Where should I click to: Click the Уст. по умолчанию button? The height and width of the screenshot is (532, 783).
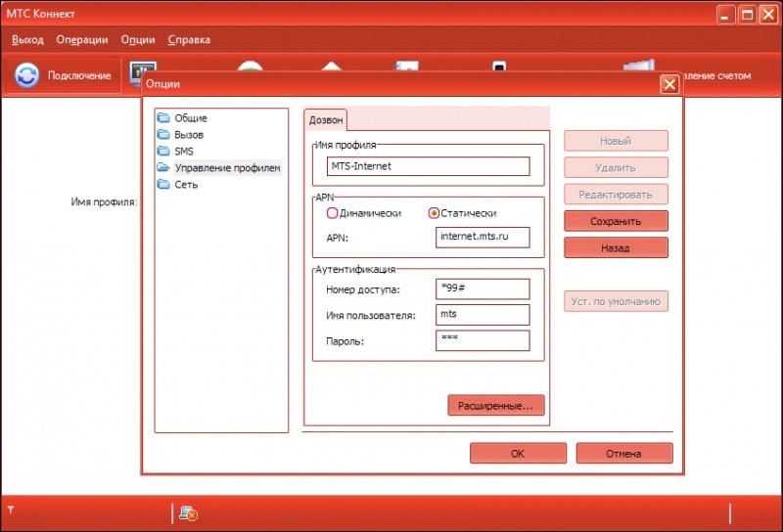[616, 301]
